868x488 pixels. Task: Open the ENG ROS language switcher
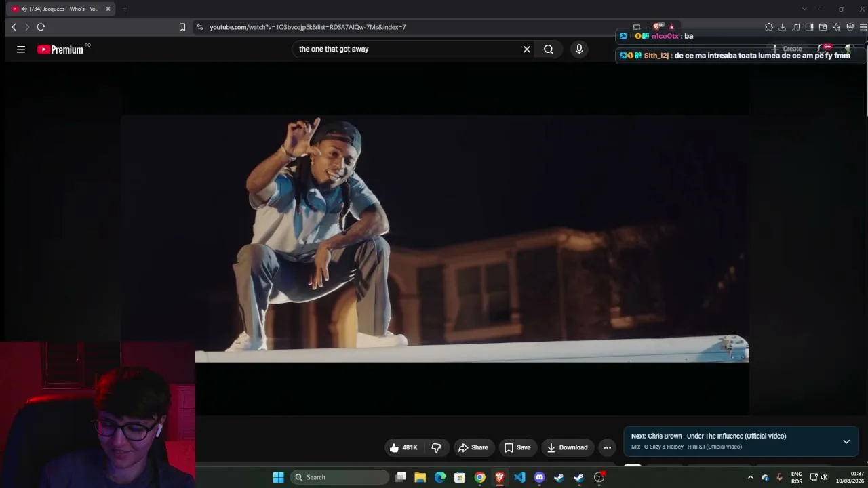pyautogui.click(x=796, y=477)
